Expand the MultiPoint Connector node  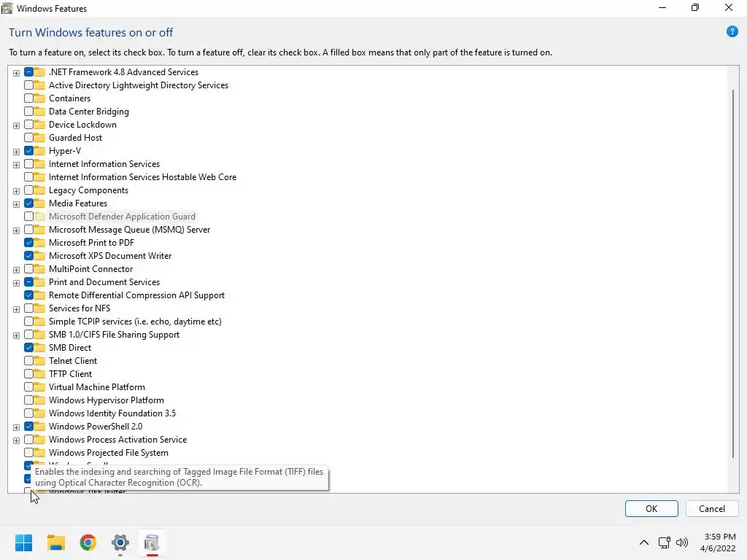(x=16, y=270)
